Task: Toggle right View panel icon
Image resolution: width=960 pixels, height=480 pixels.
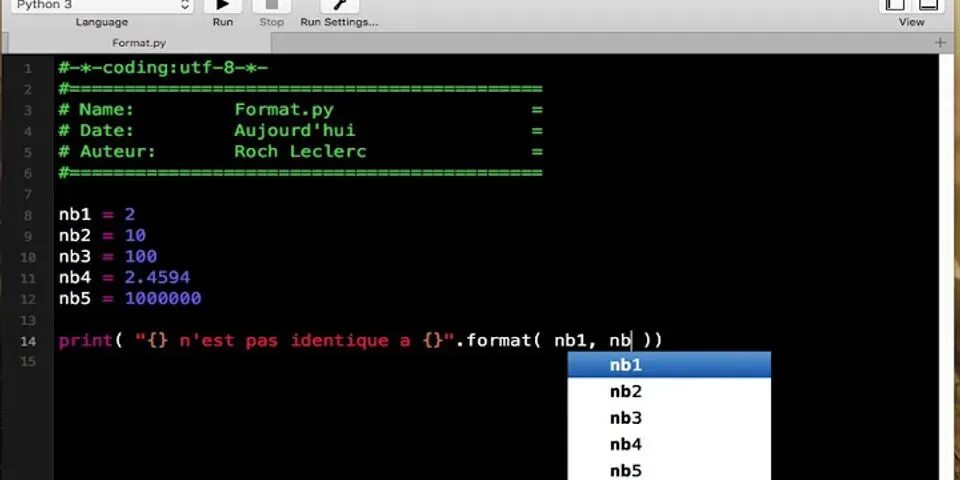Action: click(x=929, y=5)
